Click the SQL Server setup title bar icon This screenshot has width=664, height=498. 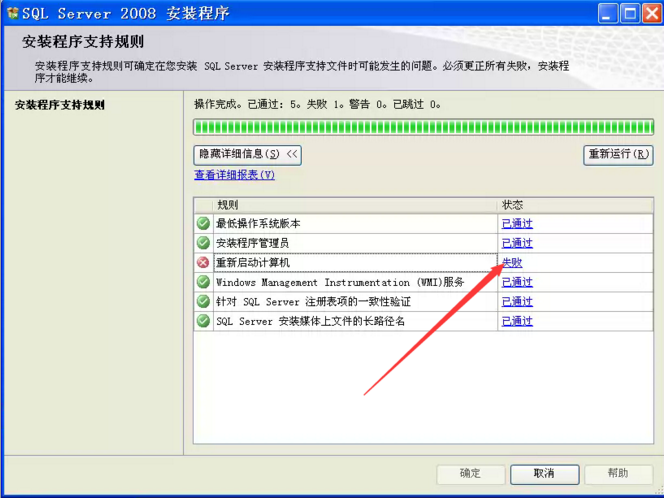[x=12, y=13]
